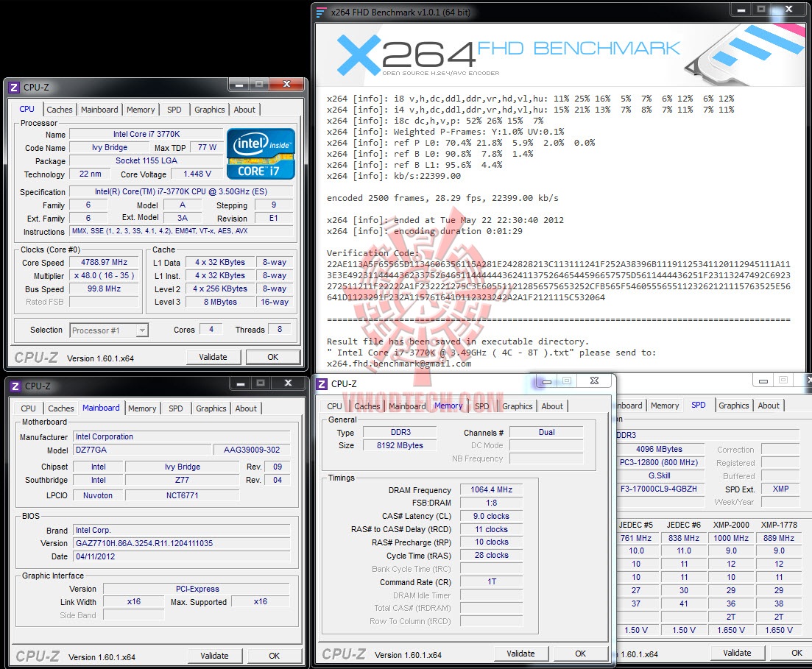Click OK in the Mainboard window
812x669 pixels.
[x=275, y=656]
